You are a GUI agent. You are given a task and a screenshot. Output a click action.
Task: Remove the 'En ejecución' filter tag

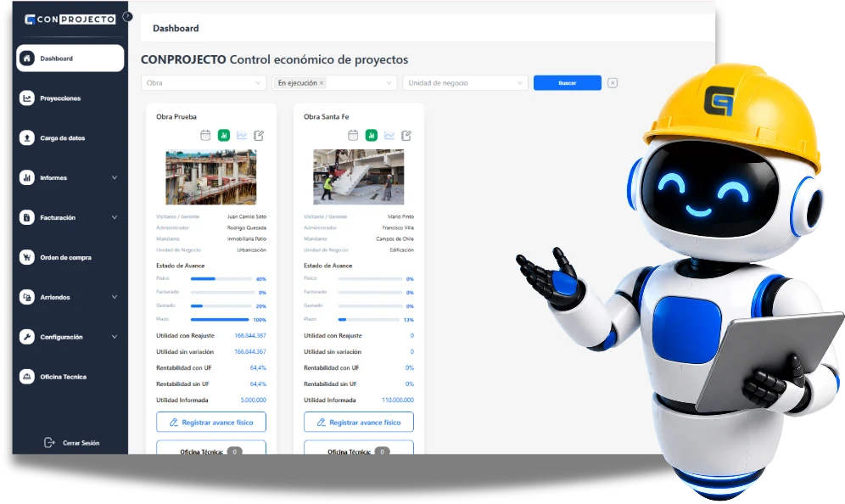point(322,83)
